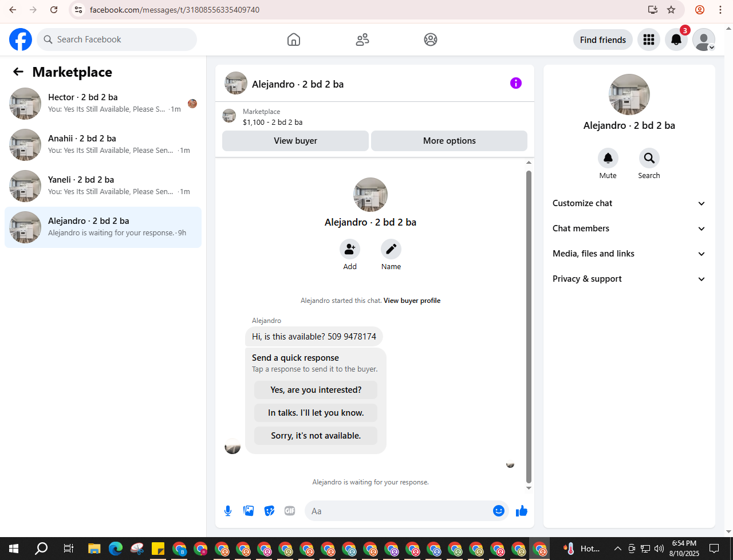Open the Friends icon in top navigation

point(362,40)
